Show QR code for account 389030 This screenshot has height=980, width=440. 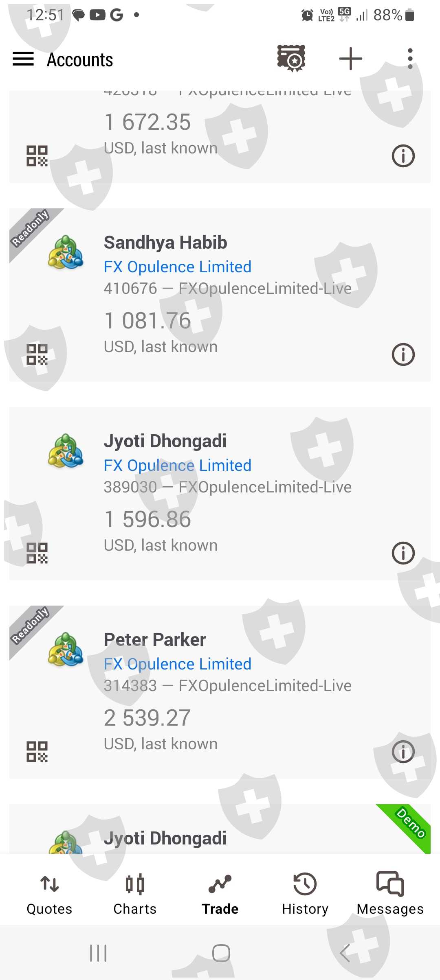point(37,553)
